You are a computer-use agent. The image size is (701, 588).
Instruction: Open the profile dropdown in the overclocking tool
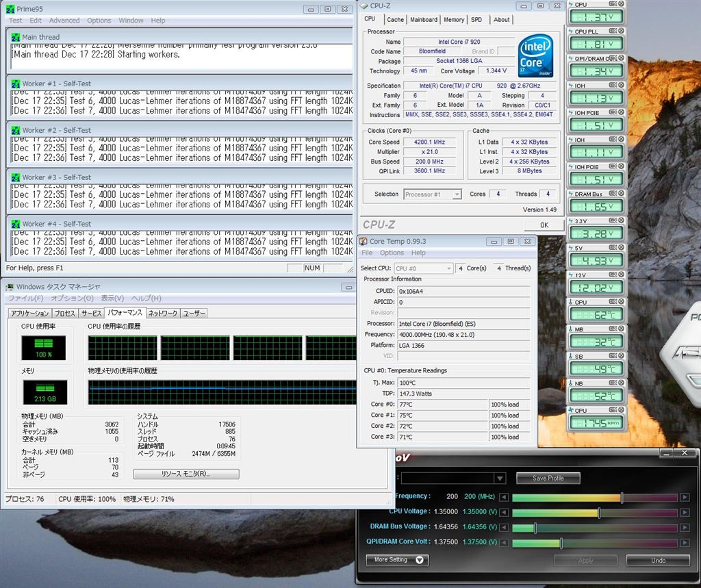(500, 478)
